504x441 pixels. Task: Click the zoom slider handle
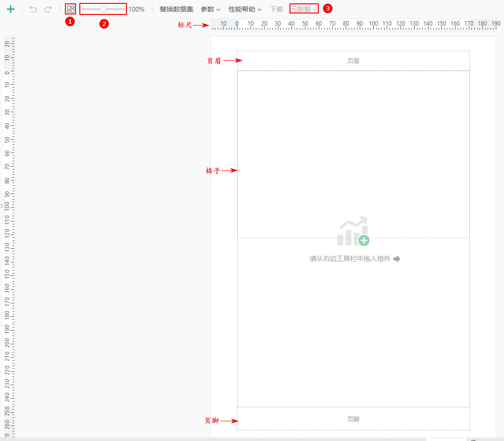103,8
